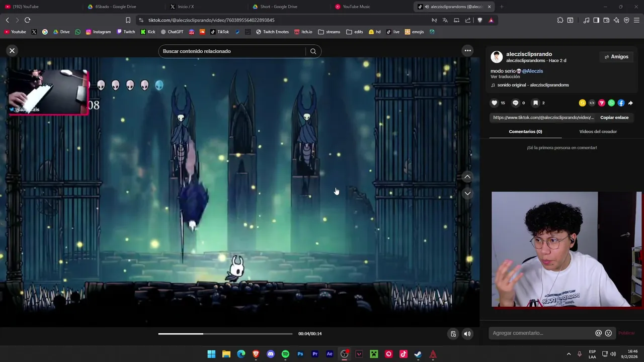Image resolution: width=644 pixels, height=362 pixels.
Task: Open Steam from the taskbar
Action: pyautogui.click(x=418, y=354)
